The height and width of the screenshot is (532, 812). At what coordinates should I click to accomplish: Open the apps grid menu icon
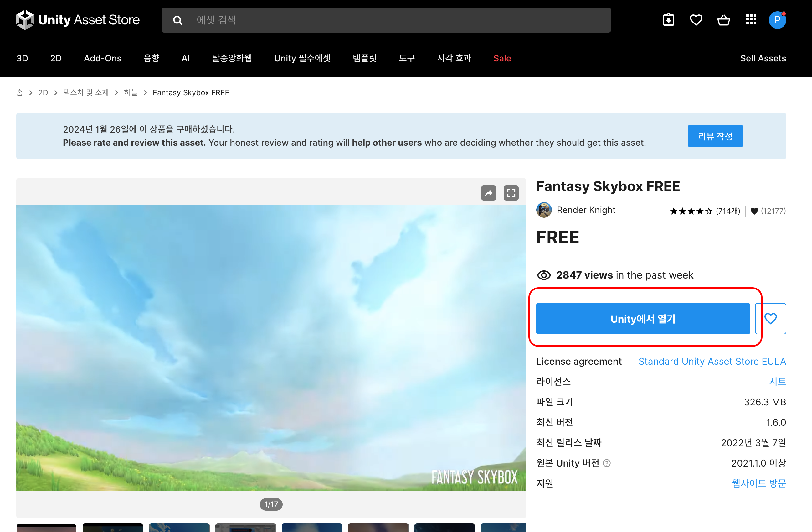(751, 20)
